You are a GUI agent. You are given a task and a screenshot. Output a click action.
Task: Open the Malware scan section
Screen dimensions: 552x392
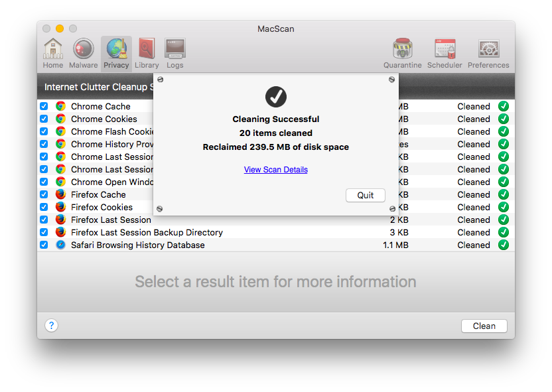click(x=83, y=54)
